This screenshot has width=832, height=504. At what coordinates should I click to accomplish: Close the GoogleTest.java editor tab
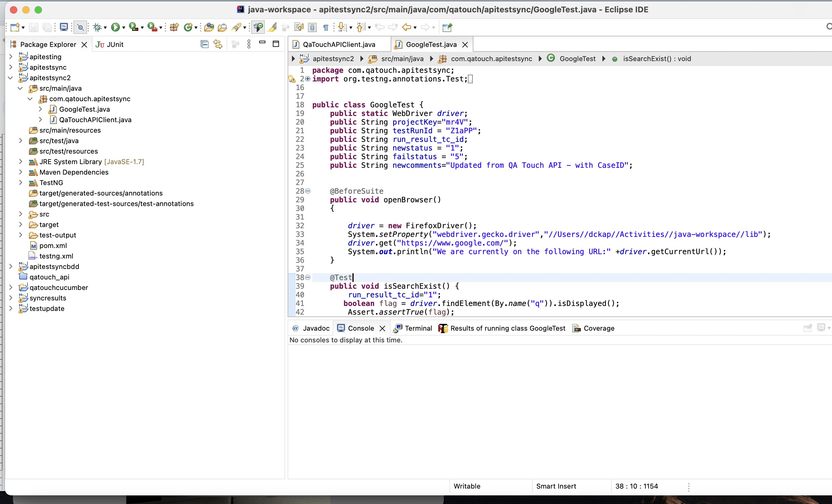click(465, 44)
